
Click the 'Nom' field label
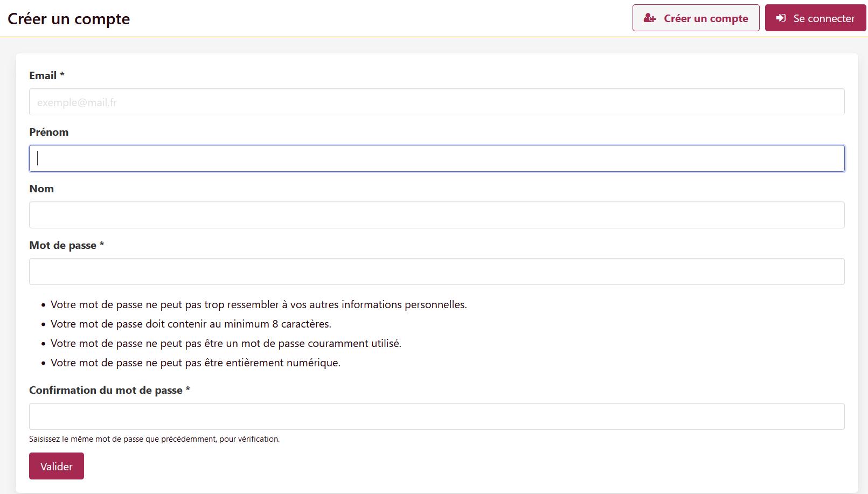point(41,189)
